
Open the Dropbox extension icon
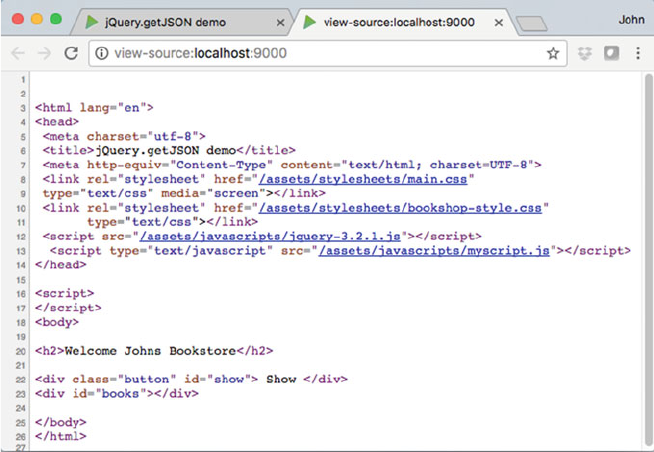coord(585,53)
